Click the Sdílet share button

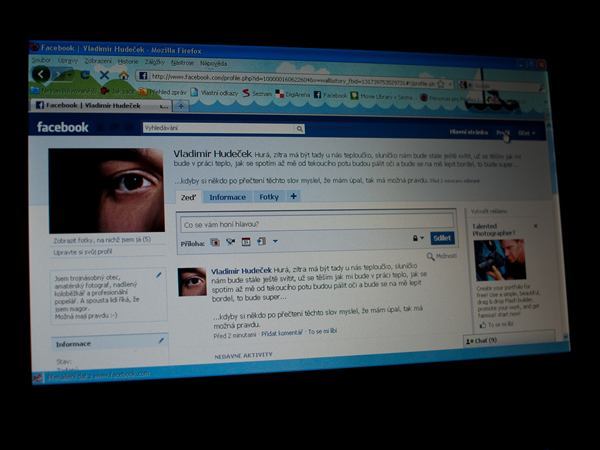coord(442,238)
